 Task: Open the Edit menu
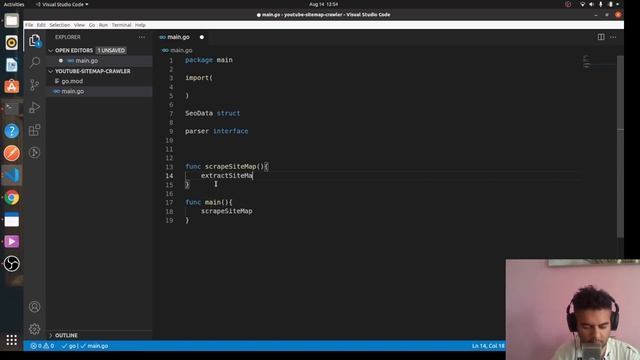click(x=41, y=25)
